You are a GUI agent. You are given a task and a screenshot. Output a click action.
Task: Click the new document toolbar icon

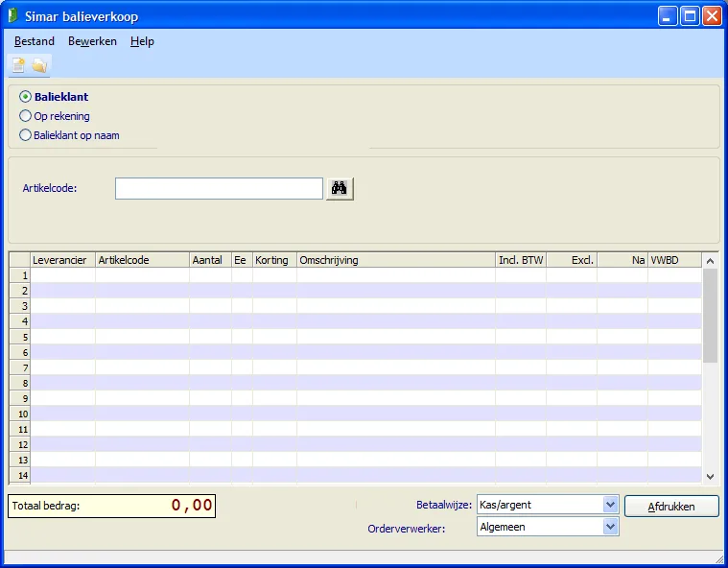pyautogui.click(x=18, y=65)
